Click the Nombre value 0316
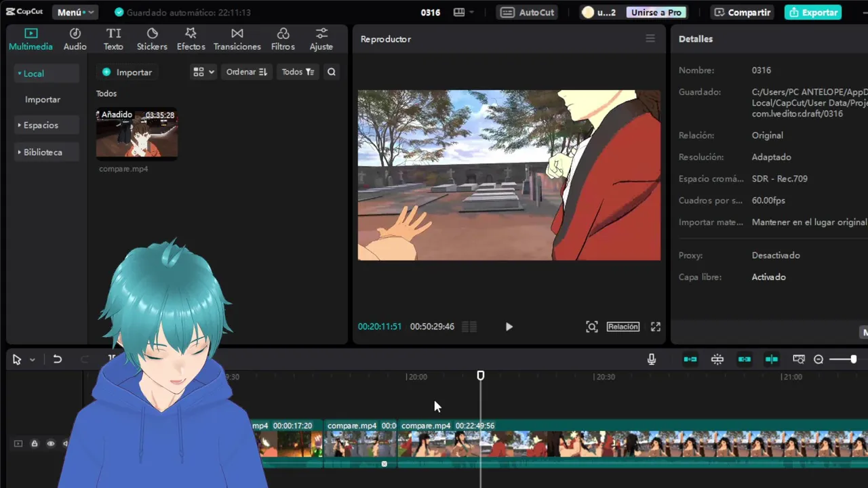This screenshot has width=868, height=488. (x=762, y=70)
